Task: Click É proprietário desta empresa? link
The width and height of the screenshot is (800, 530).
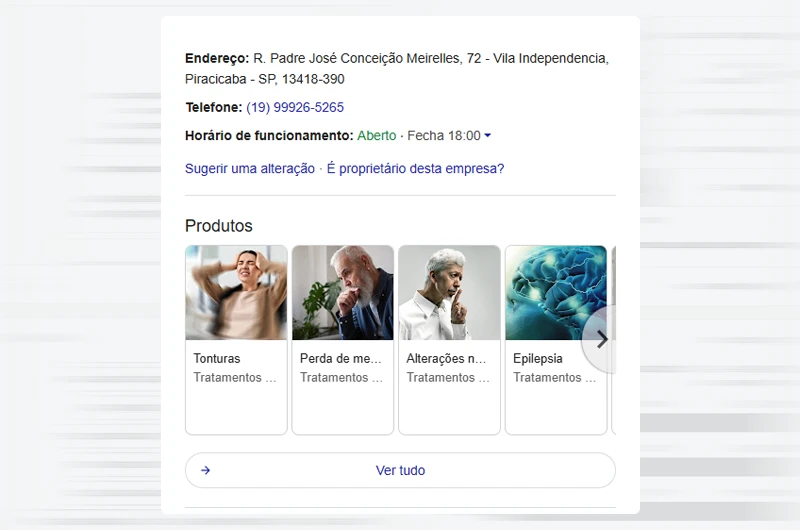Action: 415,169
